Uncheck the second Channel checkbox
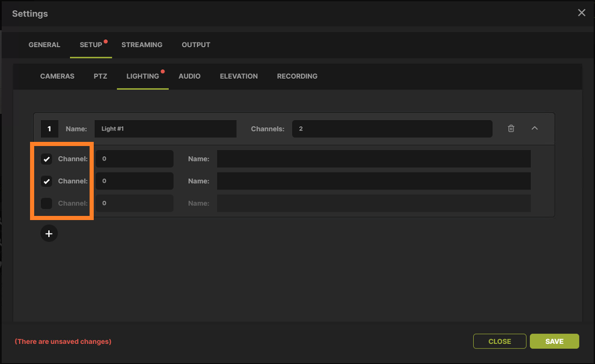 [x=47, y=181]
